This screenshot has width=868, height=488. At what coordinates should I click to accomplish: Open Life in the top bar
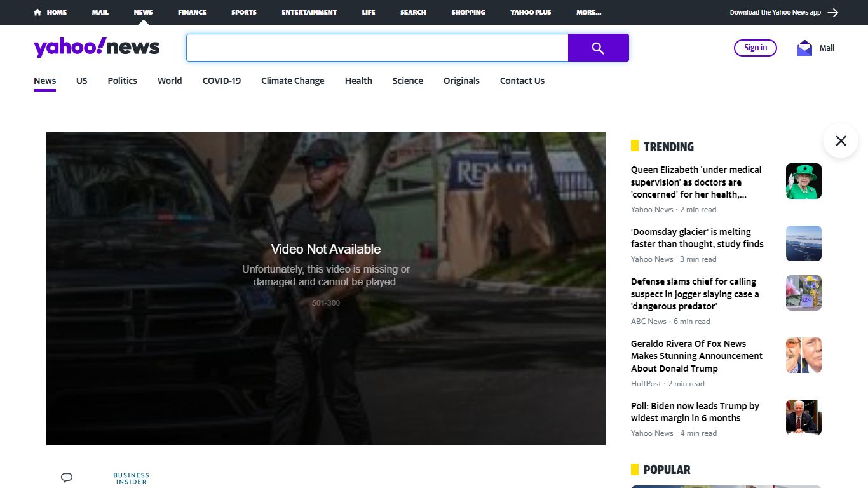[369, 12]
